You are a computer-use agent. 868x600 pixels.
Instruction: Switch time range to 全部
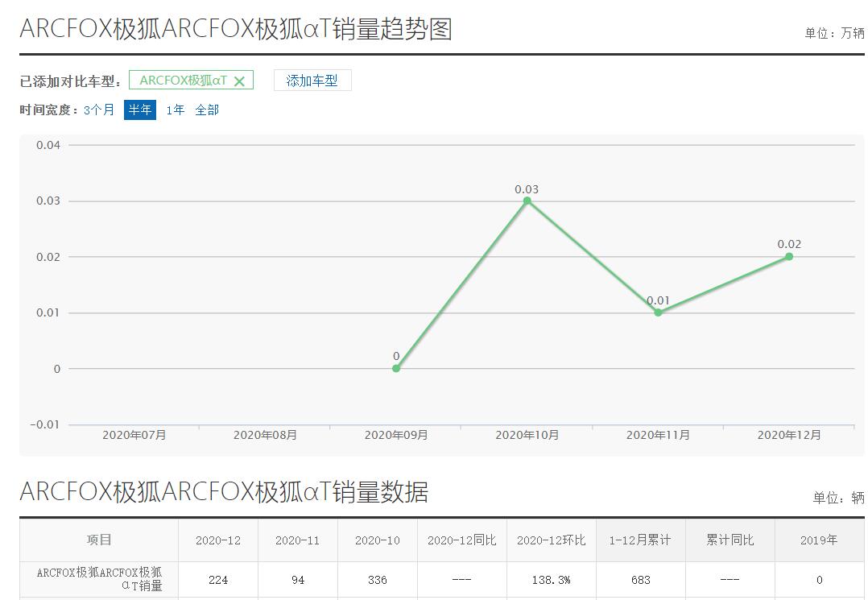point(207,110)
